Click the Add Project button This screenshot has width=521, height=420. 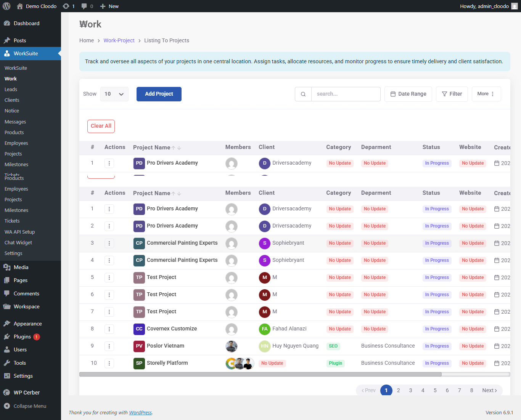[159, 94]
